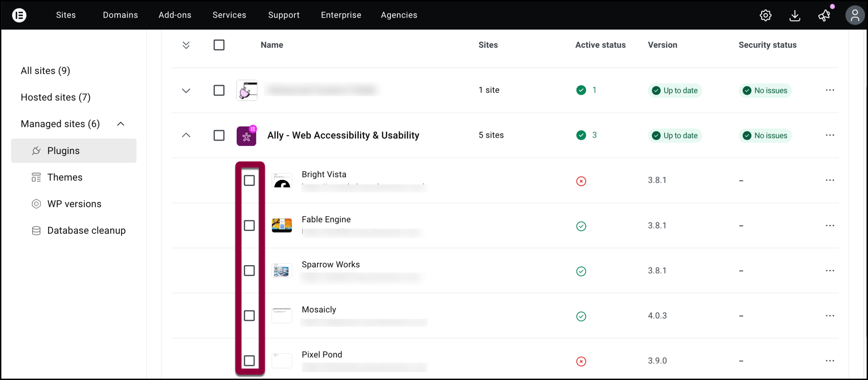Expand the first blurred plugin row
Viewport: 868px width, 380px height.
(186, 90)
